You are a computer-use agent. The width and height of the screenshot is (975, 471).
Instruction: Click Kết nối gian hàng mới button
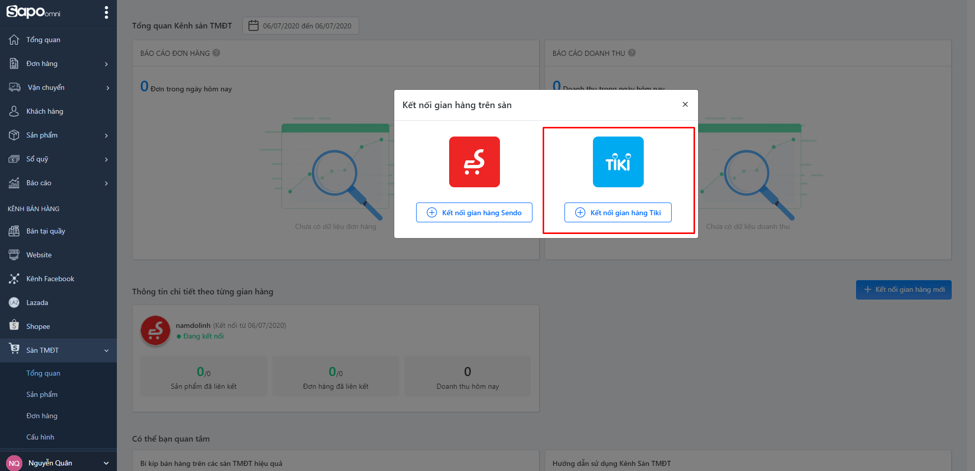[903, 289]
